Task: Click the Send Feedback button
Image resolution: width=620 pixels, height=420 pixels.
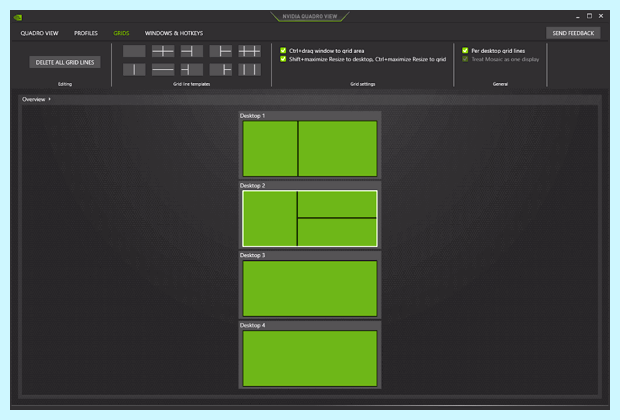Action: click(573, 33)
